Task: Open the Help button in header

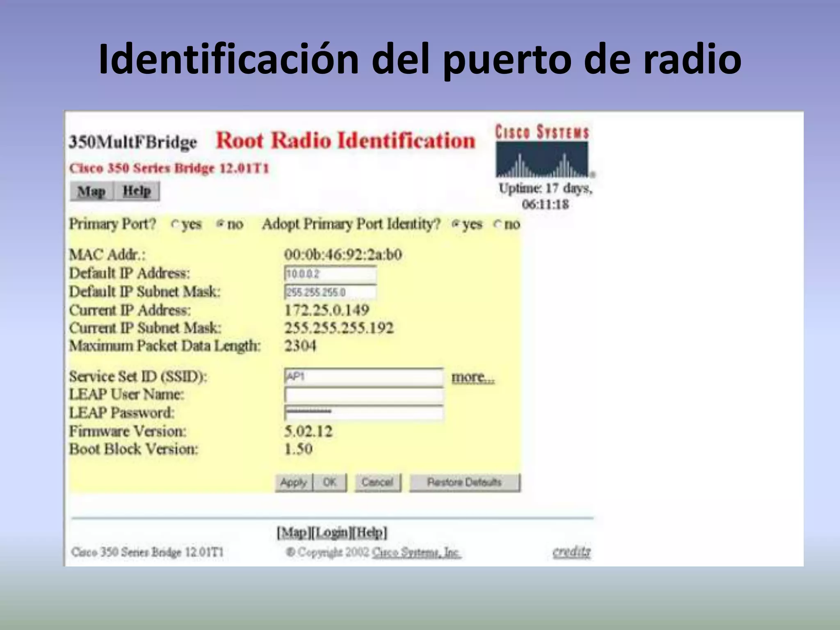Action: (x=137, y=191)
